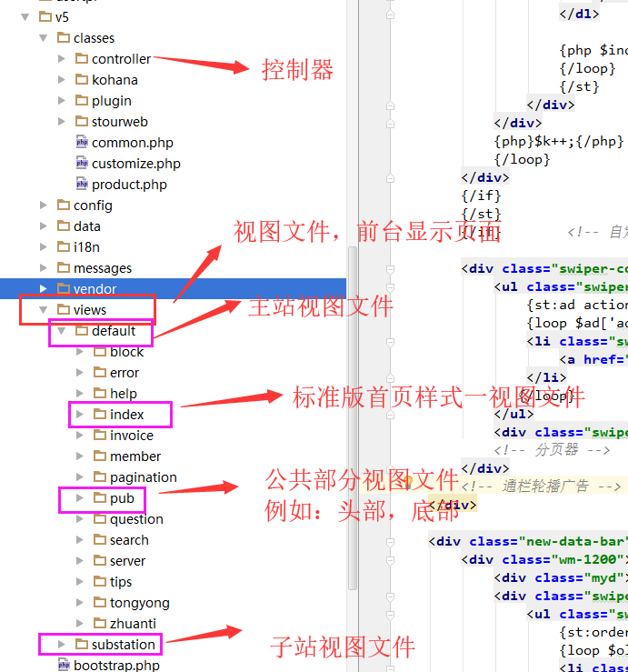Click the kohana folder icon
Screen dimensions: 628x672
tap(82, 80)
